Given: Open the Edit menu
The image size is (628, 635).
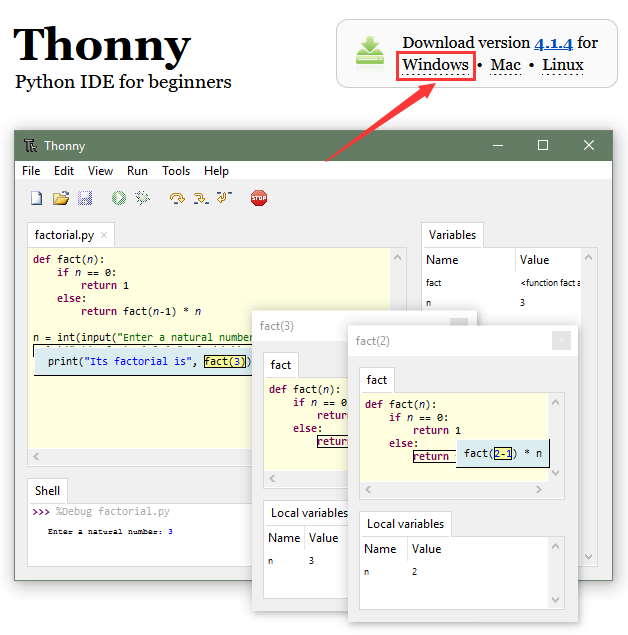Looking at the screenshot, I should [64, 171].
